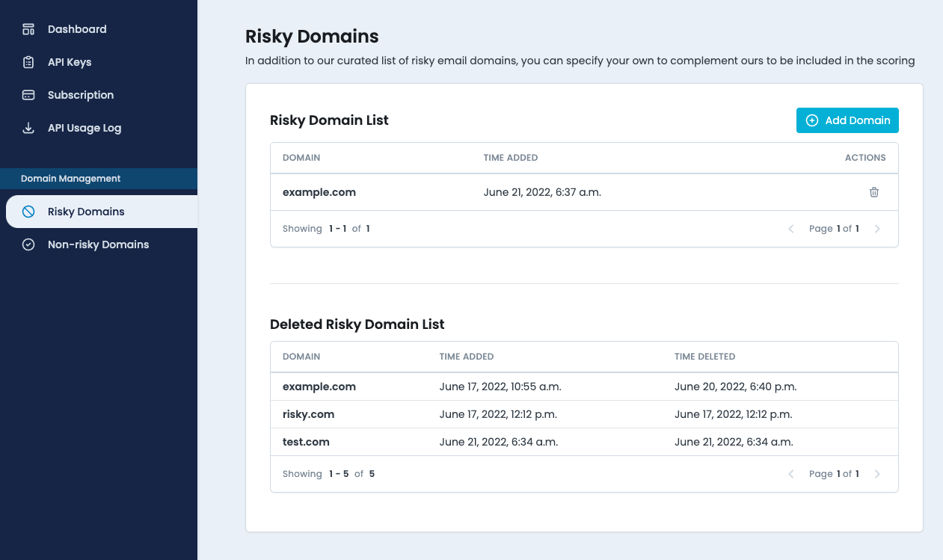Click the Risky Domains prohibition icon

click(28, 211)
